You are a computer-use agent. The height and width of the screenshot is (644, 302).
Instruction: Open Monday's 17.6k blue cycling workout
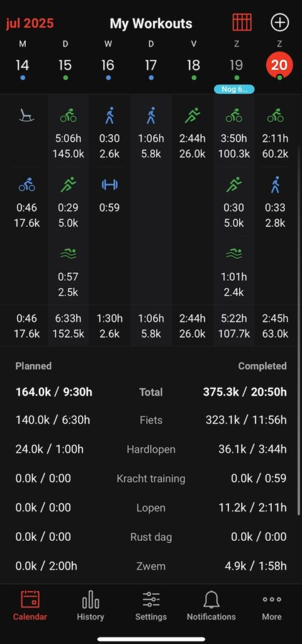(x=26, y=202)
